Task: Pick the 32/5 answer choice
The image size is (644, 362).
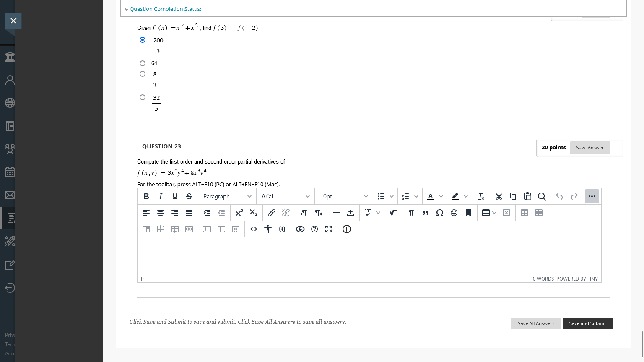Action: coord(143,97)
